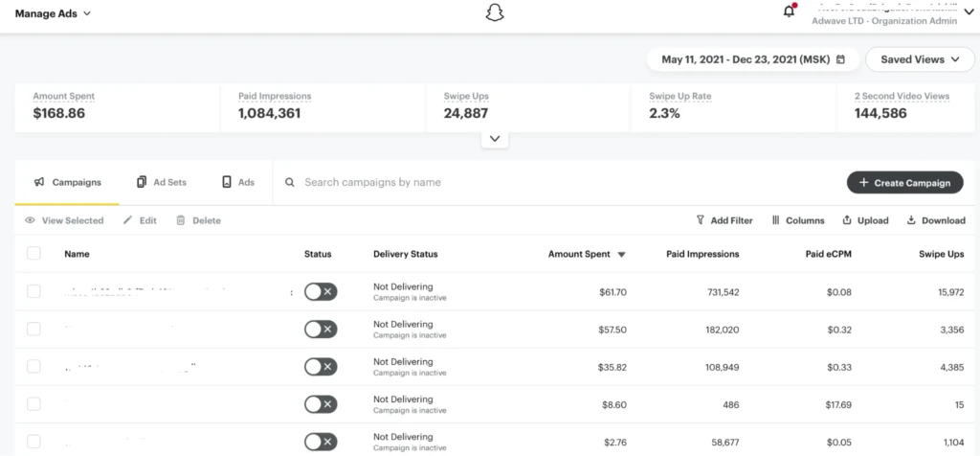This screenshot has height=456, width=980.
Task: Click the Swipe Ups column header
Action: tap(942, 254)
